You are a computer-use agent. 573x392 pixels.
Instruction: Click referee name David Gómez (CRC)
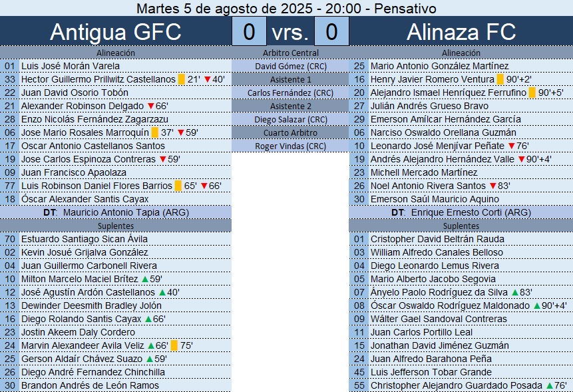coord(291,66)
